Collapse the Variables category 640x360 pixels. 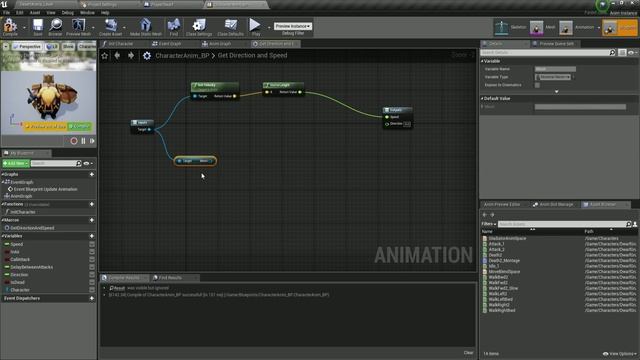(3, 236)
